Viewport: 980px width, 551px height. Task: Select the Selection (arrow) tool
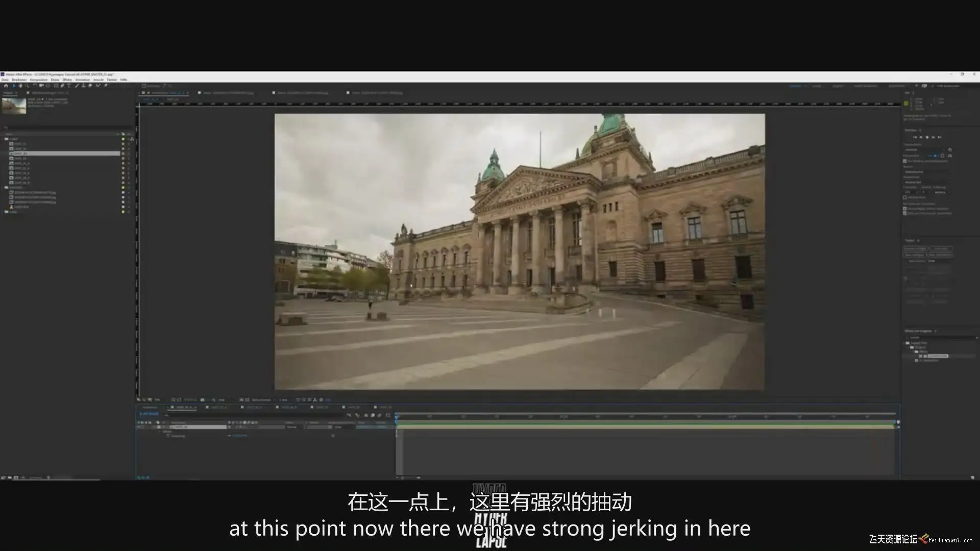coord(14,86)
